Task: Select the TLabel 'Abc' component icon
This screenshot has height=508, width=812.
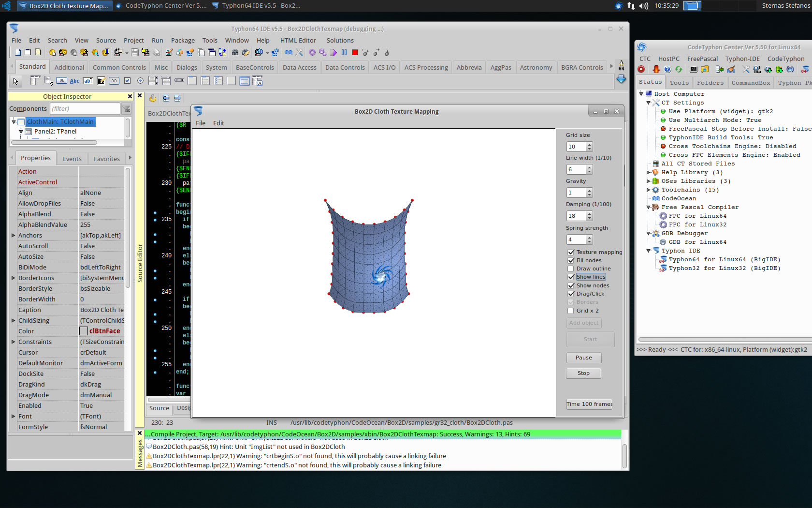Action: [x=74, y=81]
